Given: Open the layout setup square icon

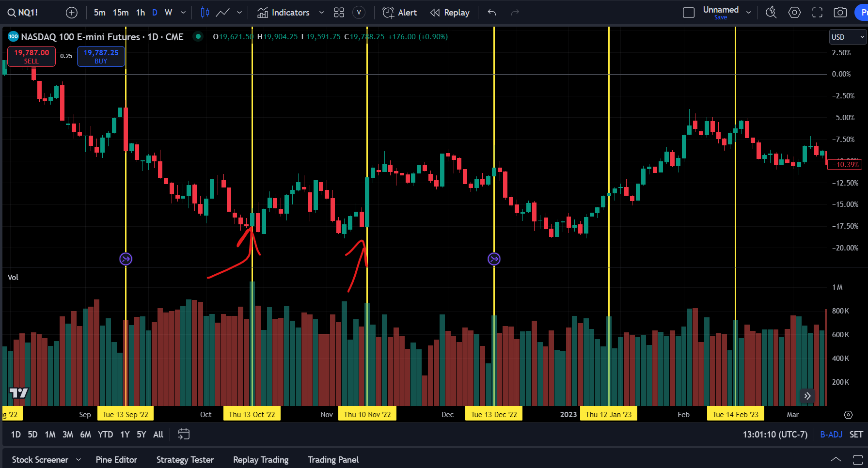Looking at the screenshot, I should [x=689, y=13].
